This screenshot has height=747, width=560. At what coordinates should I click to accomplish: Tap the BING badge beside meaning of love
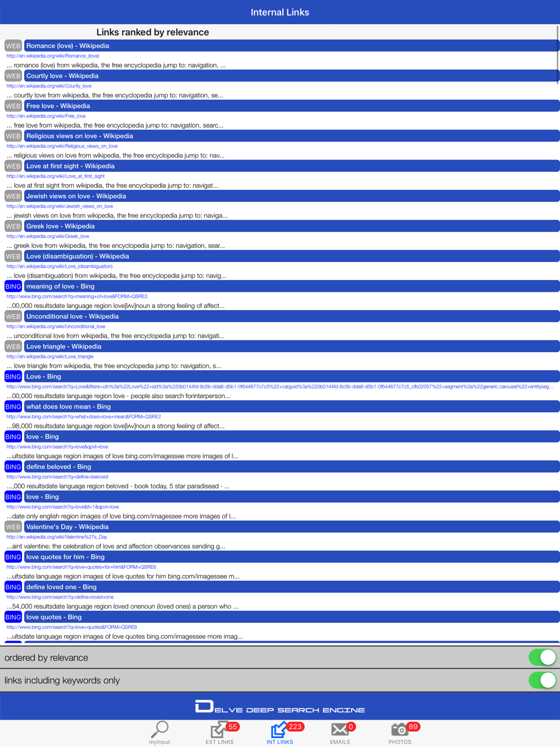point(13,286)
